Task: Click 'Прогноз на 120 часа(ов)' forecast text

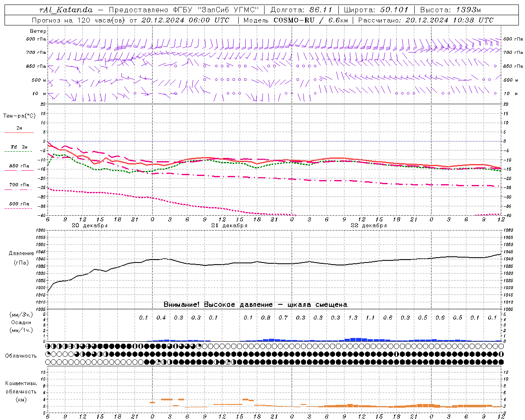Action: [79, 20]
